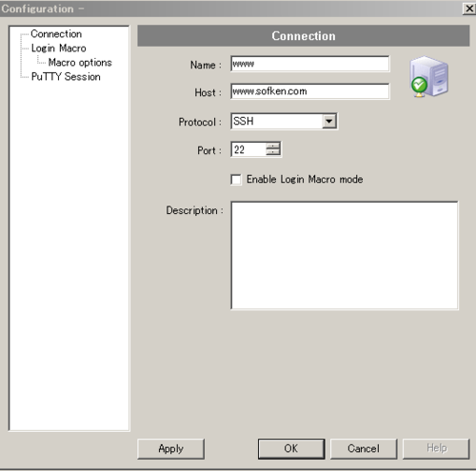Increase the Port number with up arrow
This screenshot has height=471, width=476.
click(x=273, y=146)
